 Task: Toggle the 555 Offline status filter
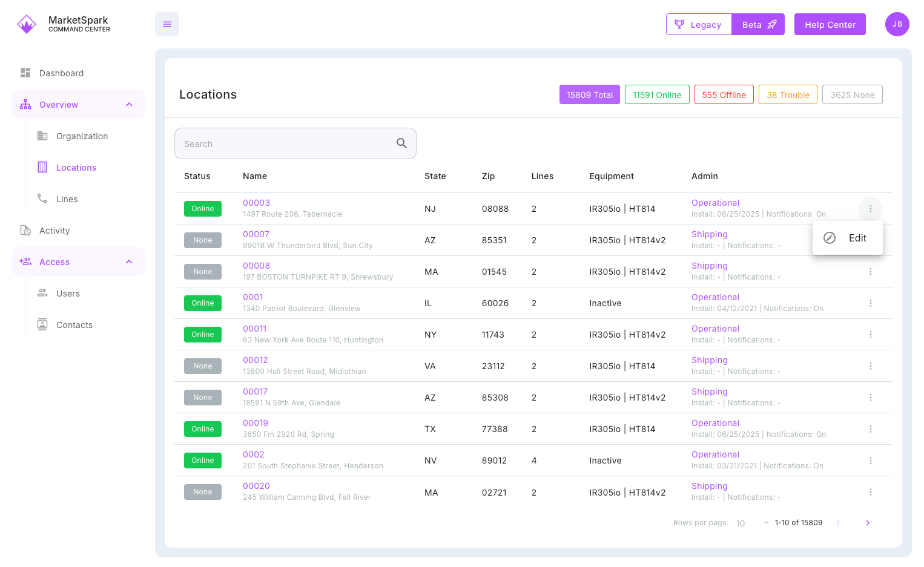[x=724, y=94]
